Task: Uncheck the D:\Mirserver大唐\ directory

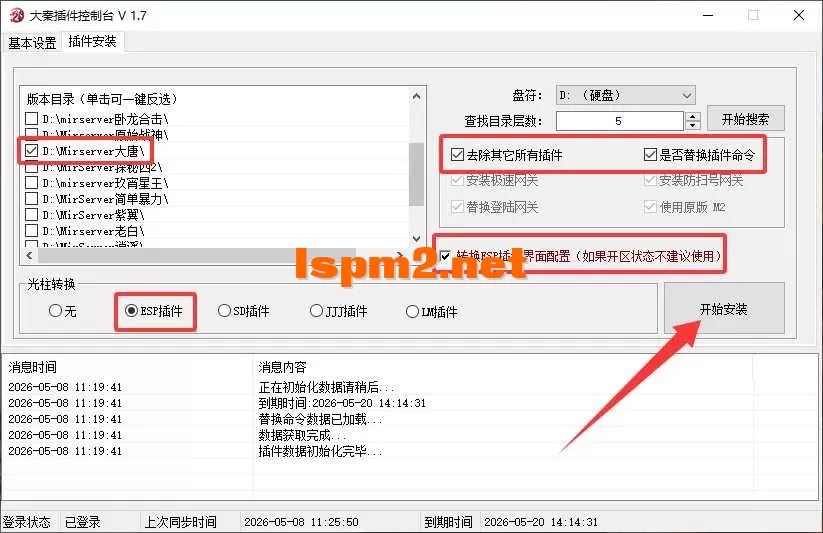Action: click(31, 151)
